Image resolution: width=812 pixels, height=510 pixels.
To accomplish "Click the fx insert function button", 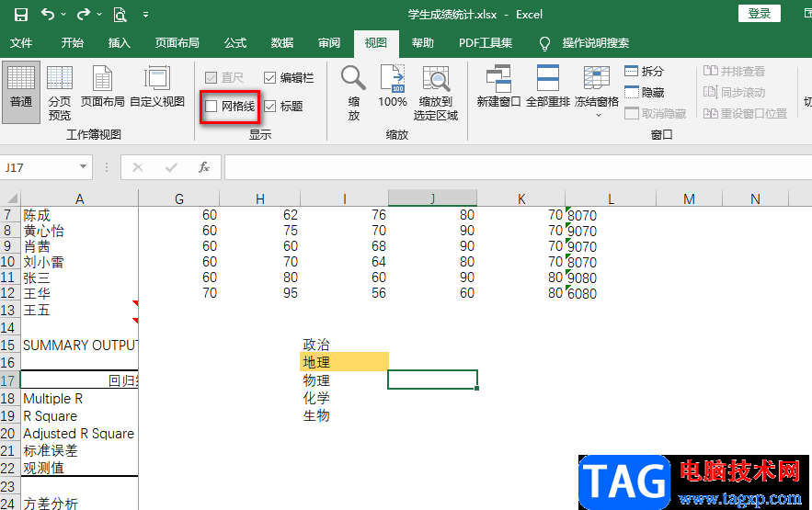I will point(204,167).
